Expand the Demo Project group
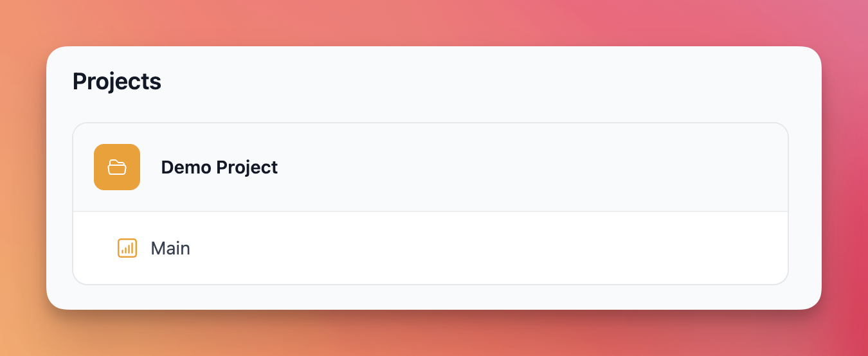 click(x=429, y=167)
